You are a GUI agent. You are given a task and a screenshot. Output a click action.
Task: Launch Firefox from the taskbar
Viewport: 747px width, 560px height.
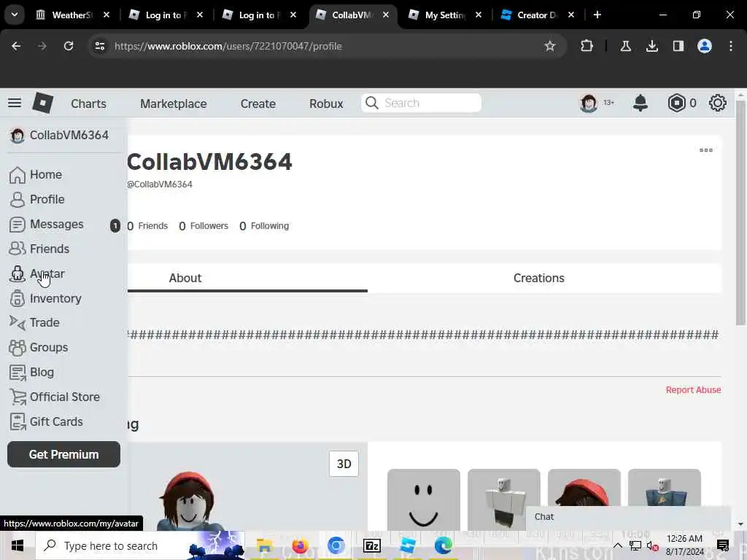(300, 545)
